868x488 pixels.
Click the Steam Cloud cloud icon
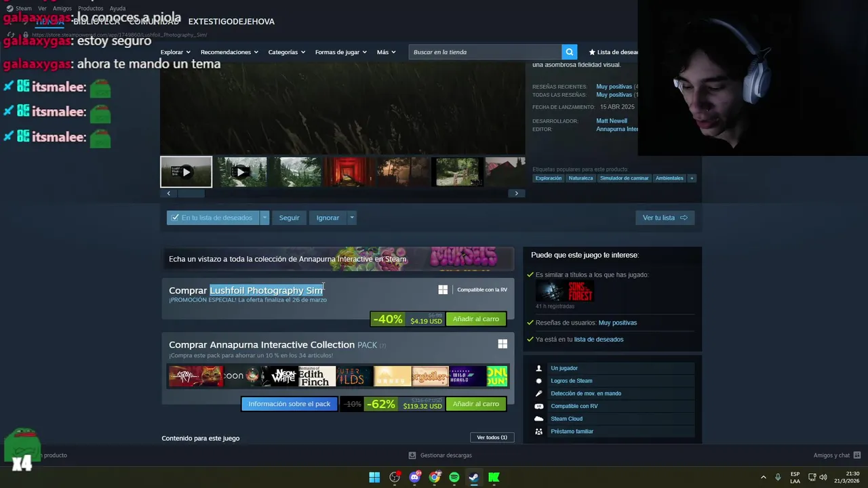[x=539, y=419]
